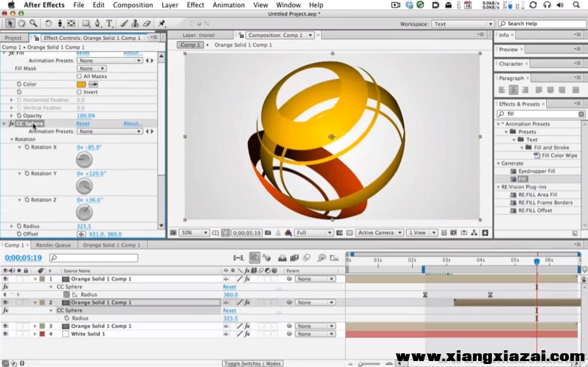Screen dimensions: 588x367
Task: Expand layer 4 White Solid 1
Action: (35, 334)
